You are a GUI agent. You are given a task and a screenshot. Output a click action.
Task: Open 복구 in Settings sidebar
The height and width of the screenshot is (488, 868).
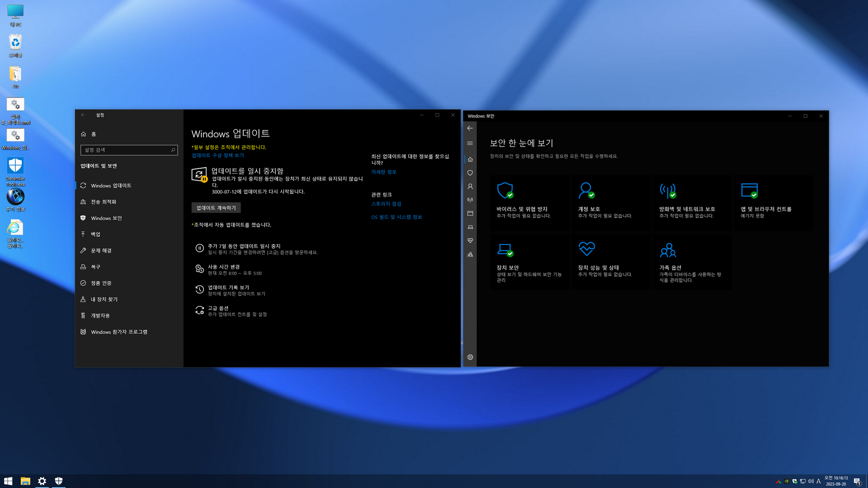coord(129,266)
